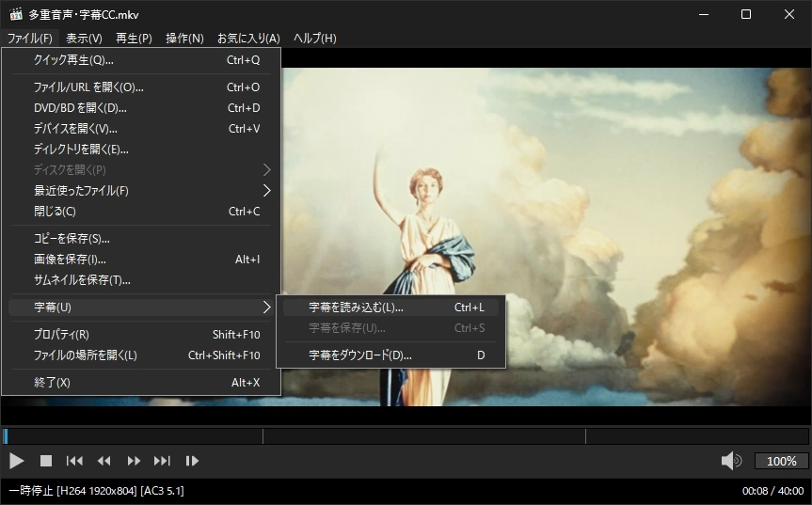This screenshot has height=505, width=812.
Task: Maximize the player window
Action: [746, 14]
